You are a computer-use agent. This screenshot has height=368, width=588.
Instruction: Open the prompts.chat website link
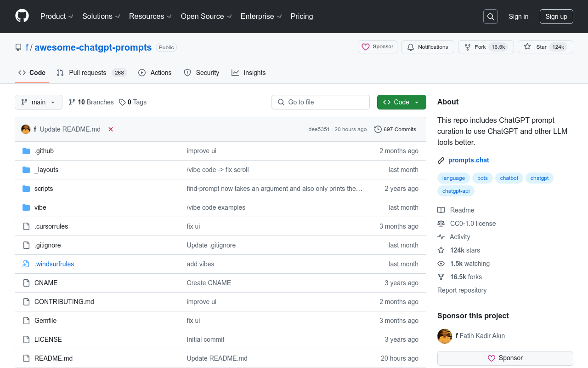[x=469, y=160]
